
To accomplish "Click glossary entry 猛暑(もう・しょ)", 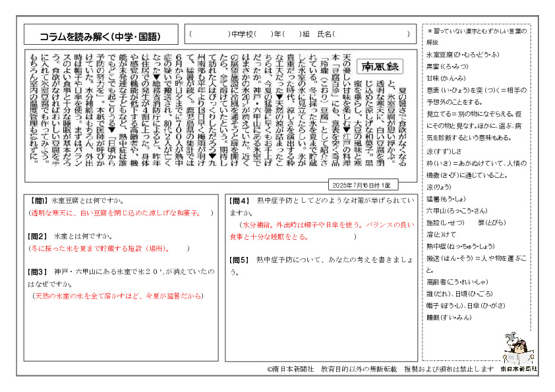I will (x=446, y=199).
